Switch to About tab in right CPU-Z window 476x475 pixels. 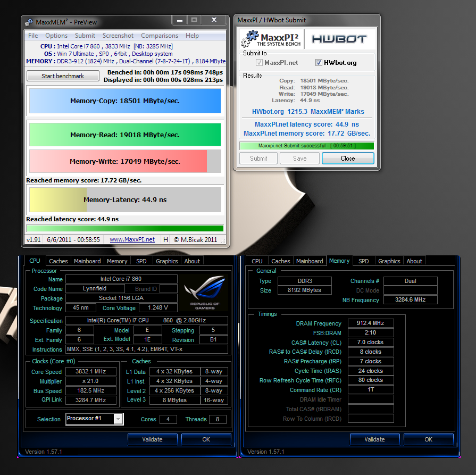pos(414,261)
